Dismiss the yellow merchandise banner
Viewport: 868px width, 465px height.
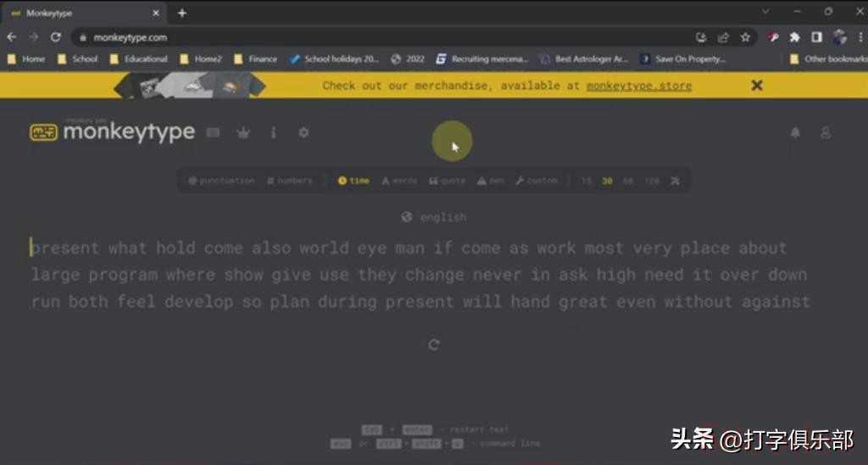(x=757, y=86)
